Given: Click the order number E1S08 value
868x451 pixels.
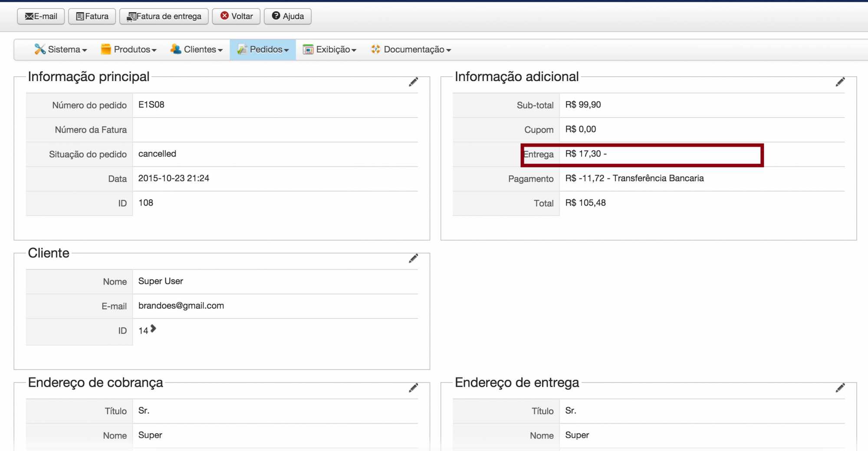Looking at the screenshot, I should click(x=151, y=105).
